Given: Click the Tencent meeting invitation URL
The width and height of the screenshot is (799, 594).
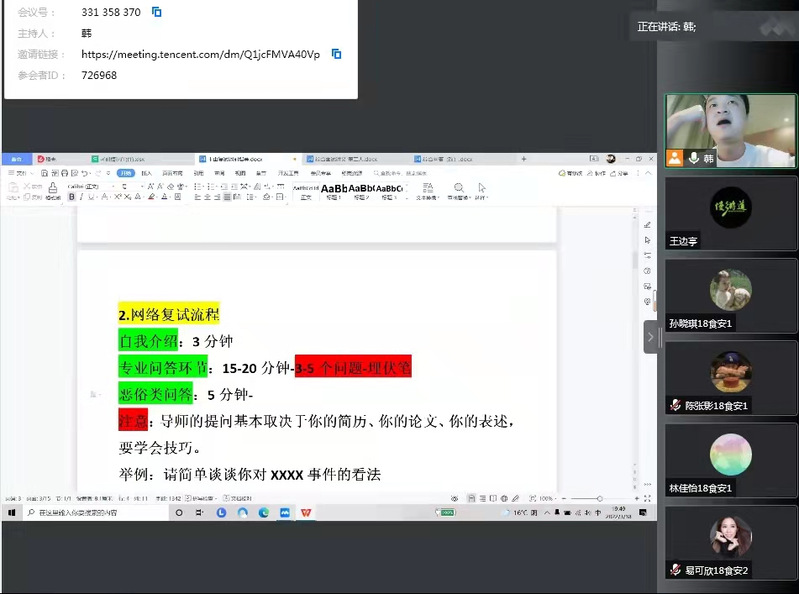Looking at the screenshot, I should (200, 54).
